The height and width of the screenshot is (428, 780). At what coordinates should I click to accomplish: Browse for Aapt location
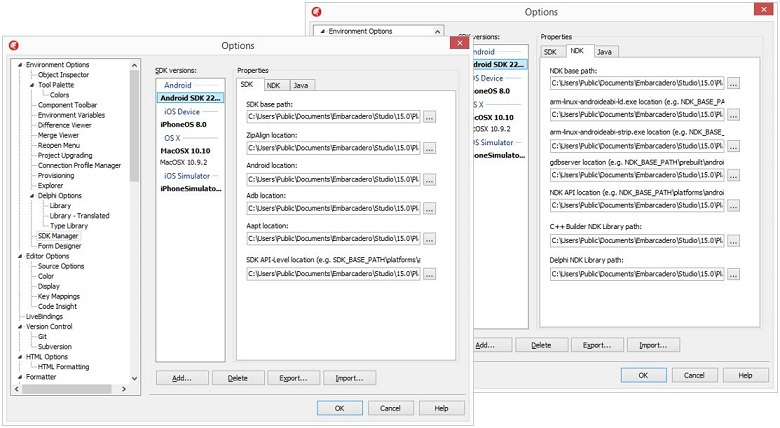pos(430,239)
